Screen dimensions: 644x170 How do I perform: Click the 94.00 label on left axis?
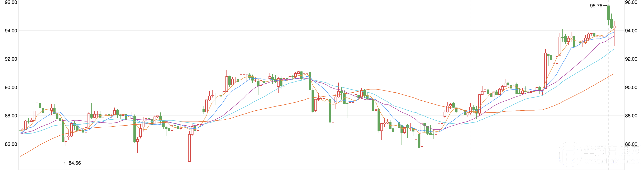pyautogui.click(x=11, y=31)
